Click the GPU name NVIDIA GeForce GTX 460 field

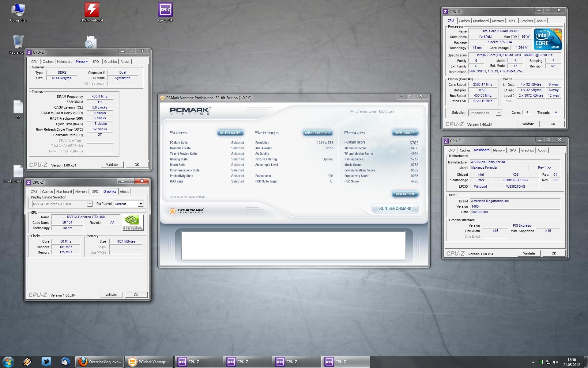(86, 217)
